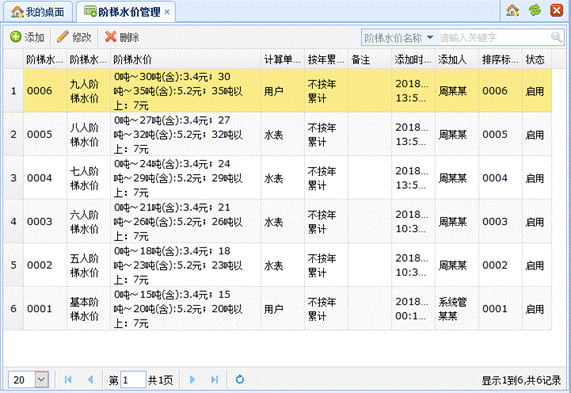Click the 状态 column header
Screen dimensions: 571x393
pyautogui.click(x=537, y=59)
